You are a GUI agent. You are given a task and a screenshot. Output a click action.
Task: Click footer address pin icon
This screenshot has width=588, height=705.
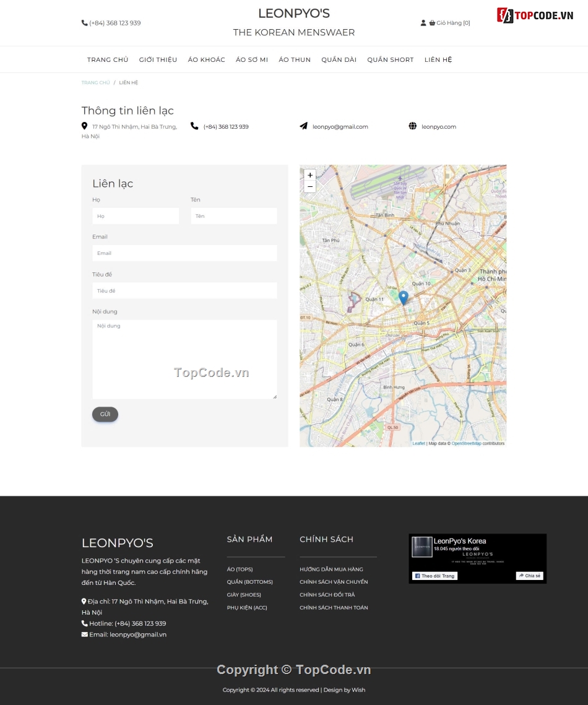[84, 601]
